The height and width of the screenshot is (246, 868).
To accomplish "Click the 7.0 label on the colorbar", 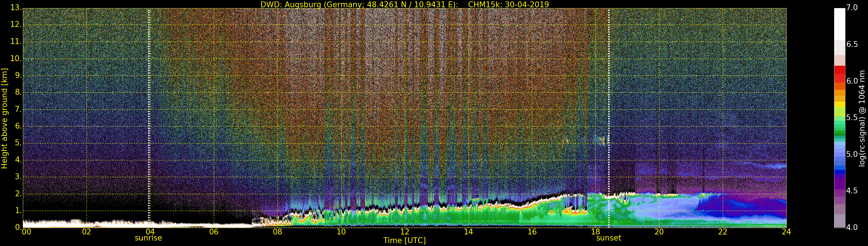I will [x=852, y=8].
